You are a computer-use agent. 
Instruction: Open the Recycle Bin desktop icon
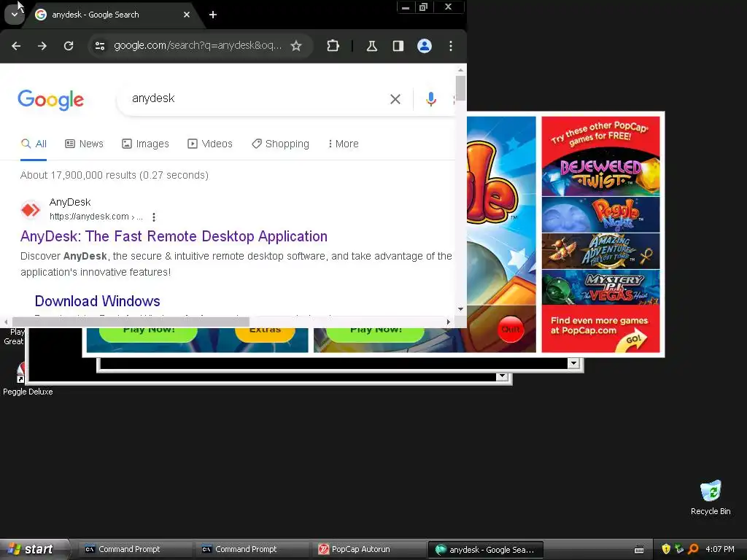pos(711,497)
